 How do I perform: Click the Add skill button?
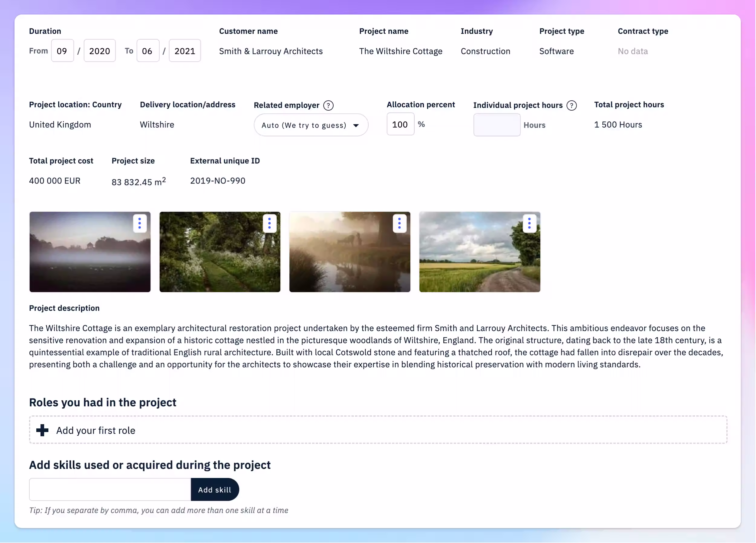(x=215, y=489)
